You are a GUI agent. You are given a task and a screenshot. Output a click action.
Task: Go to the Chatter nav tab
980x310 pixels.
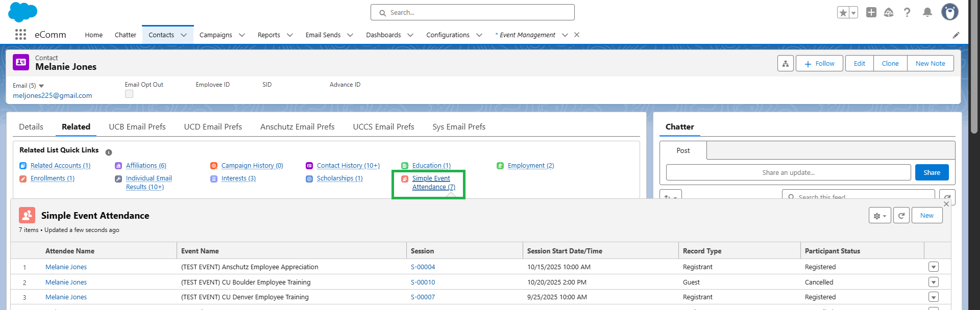click(126, 35)
